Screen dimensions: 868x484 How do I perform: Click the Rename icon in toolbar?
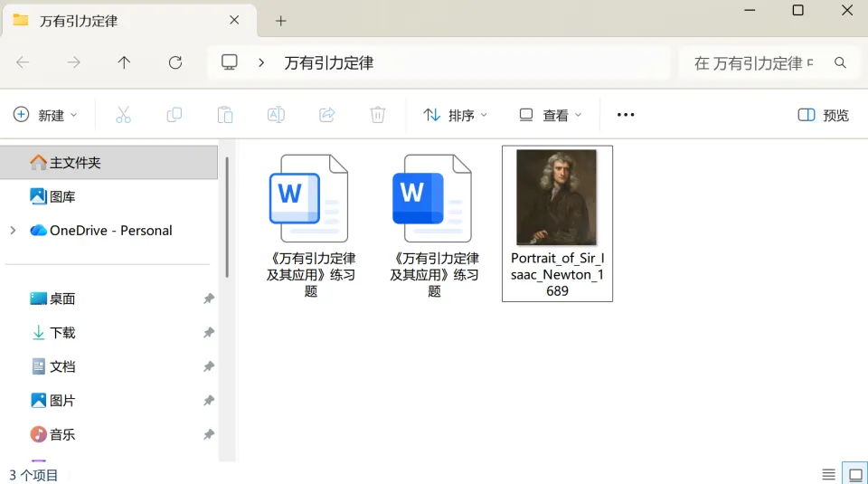pyautogui.click(x=276, y=115)
